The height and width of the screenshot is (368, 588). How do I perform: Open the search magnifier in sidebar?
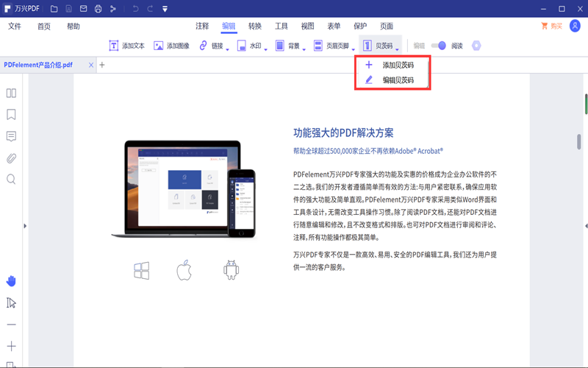click(x=11, y=179)
